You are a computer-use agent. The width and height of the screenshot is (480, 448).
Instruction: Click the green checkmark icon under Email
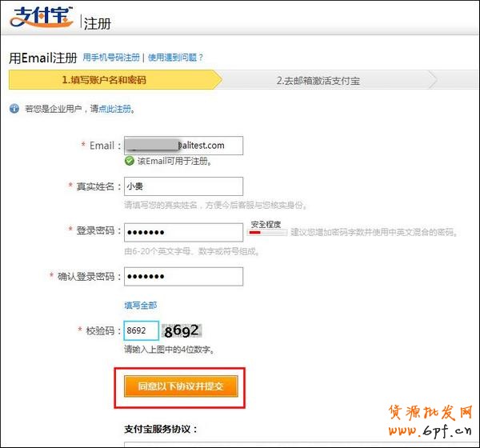(130, 161)
